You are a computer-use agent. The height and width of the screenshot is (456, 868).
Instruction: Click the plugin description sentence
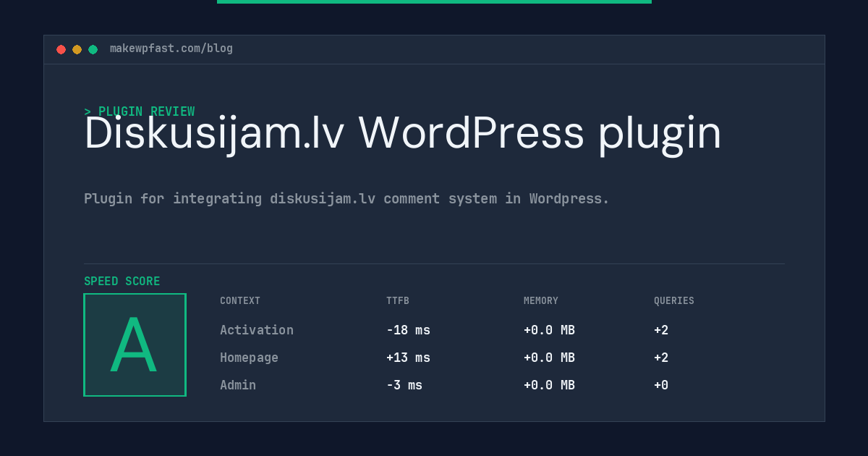pyautogui.click(x=346, y=198)
